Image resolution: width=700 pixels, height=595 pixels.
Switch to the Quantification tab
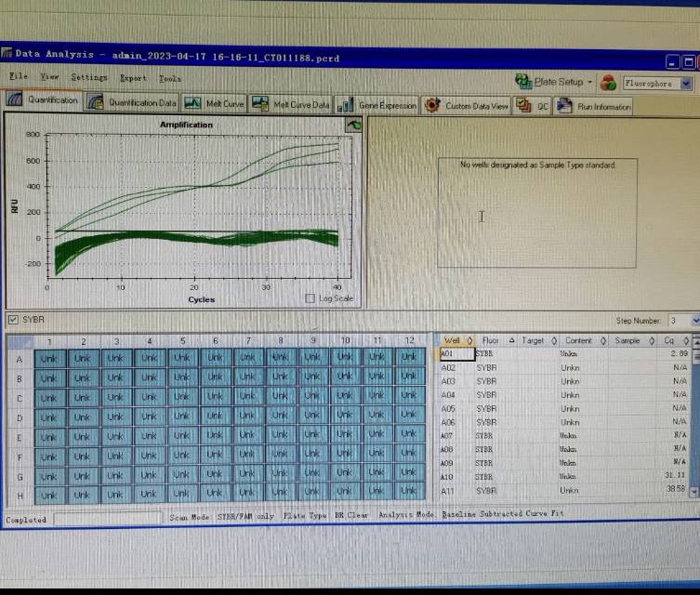pos(43,99)
